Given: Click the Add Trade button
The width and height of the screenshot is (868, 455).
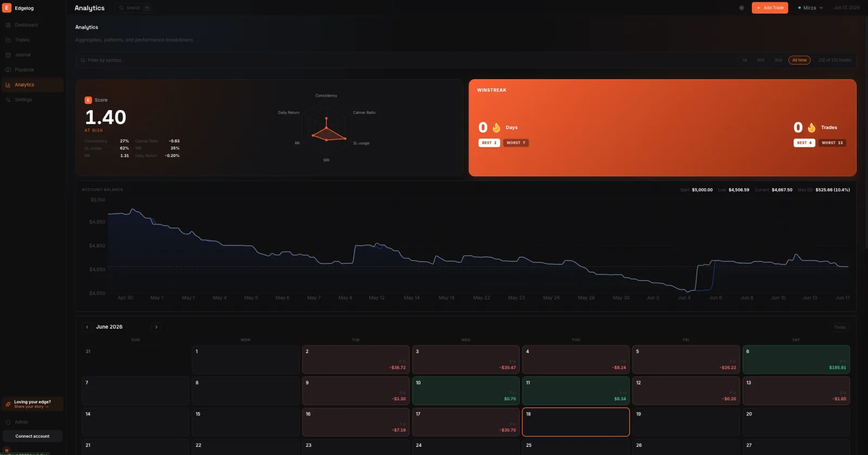Looking at the screenshot, I should tap(770, 8).
